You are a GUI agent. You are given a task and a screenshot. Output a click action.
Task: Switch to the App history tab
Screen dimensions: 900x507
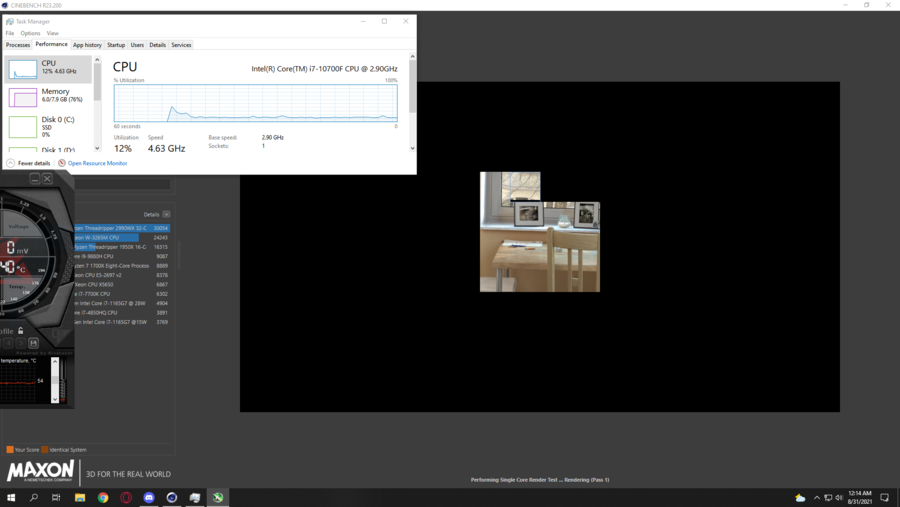(x=87, y=45)
